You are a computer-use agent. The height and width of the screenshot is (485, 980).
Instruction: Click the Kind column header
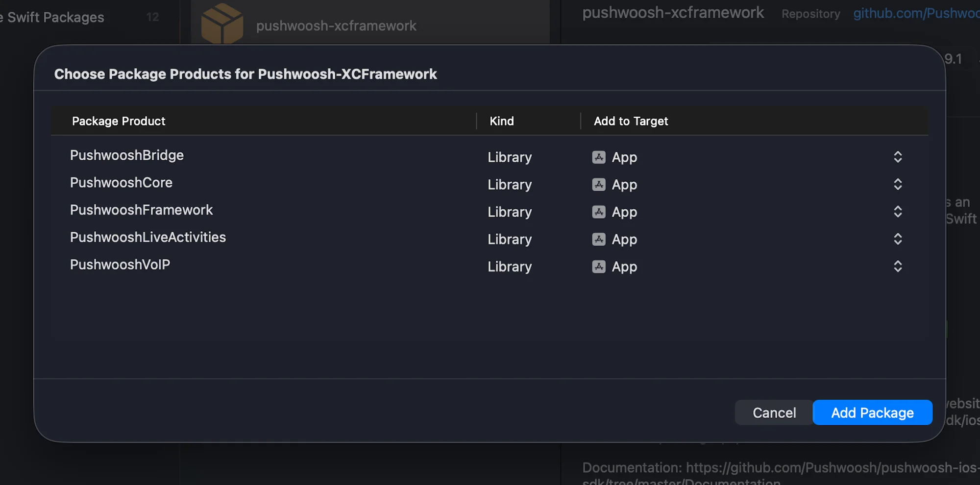point(501,121)
